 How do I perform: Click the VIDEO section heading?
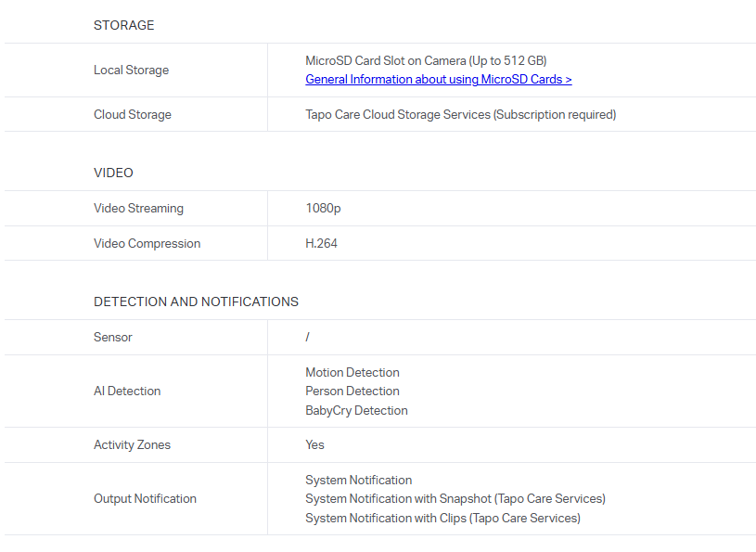113,173
